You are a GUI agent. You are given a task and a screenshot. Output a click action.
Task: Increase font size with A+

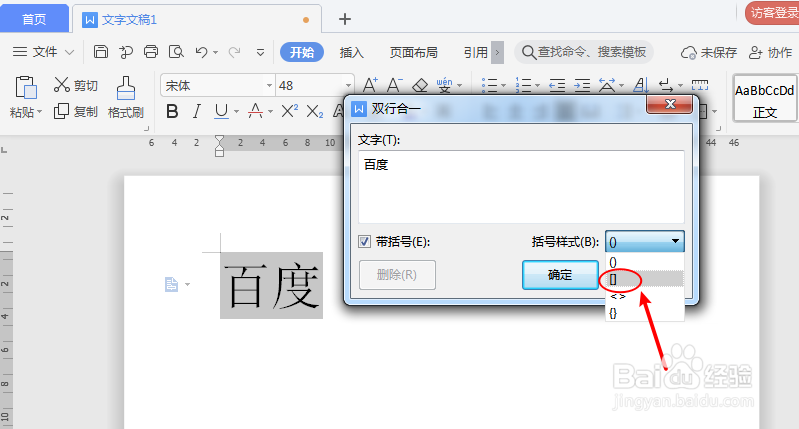(x=370, y=85)
